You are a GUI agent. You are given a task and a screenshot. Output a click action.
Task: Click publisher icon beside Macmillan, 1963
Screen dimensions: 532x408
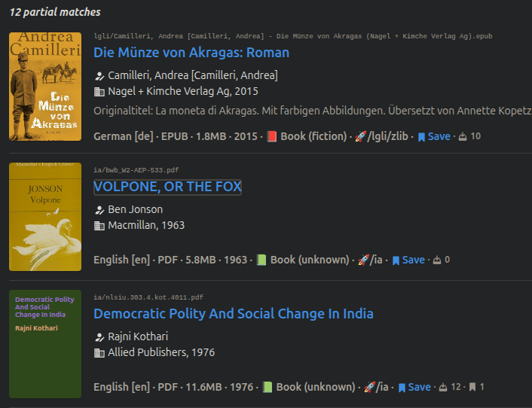(x=99, y=226)
